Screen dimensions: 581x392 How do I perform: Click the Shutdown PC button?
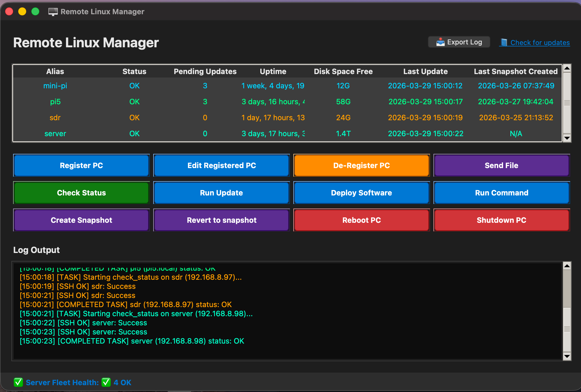[x=501, y=220]
